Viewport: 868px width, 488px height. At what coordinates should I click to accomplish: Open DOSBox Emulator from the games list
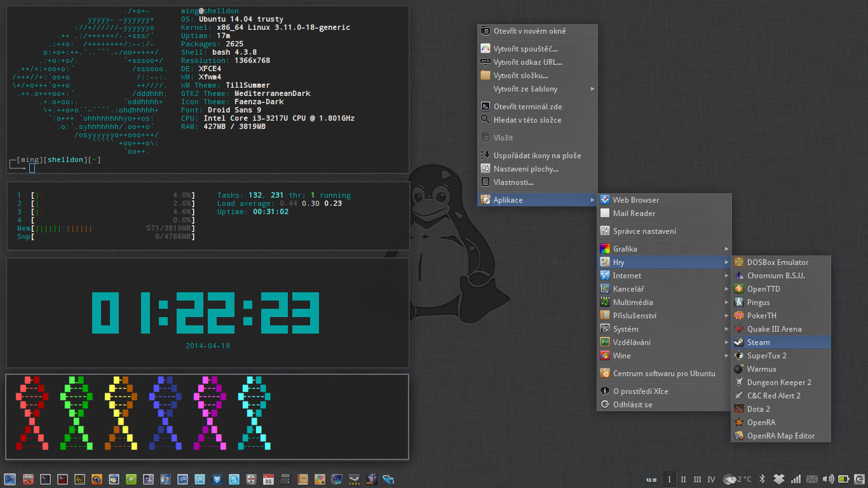tap(781, 262)
